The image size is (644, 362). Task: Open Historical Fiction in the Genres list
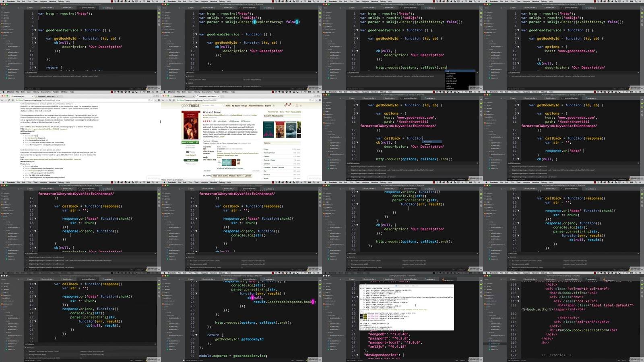point(269,153)
